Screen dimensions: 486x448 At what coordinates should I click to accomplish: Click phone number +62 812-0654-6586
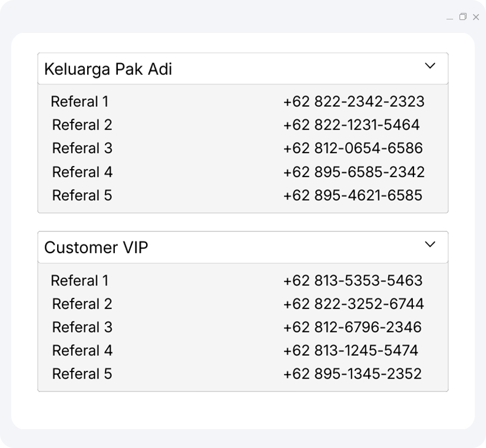(352, 148)
